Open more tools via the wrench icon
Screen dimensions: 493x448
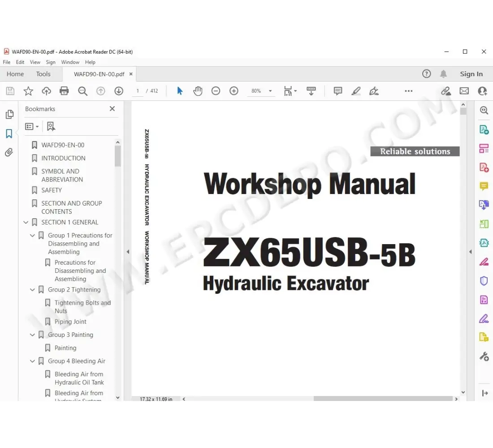[x=484, y=356]
